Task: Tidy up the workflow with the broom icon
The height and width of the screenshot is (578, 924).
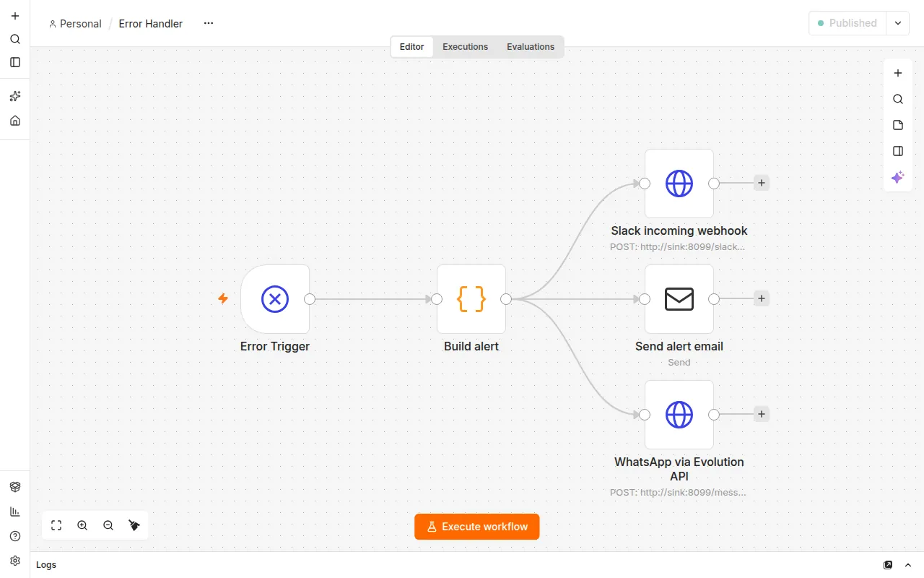Action: pyautogui.click(x=134, y=525)
